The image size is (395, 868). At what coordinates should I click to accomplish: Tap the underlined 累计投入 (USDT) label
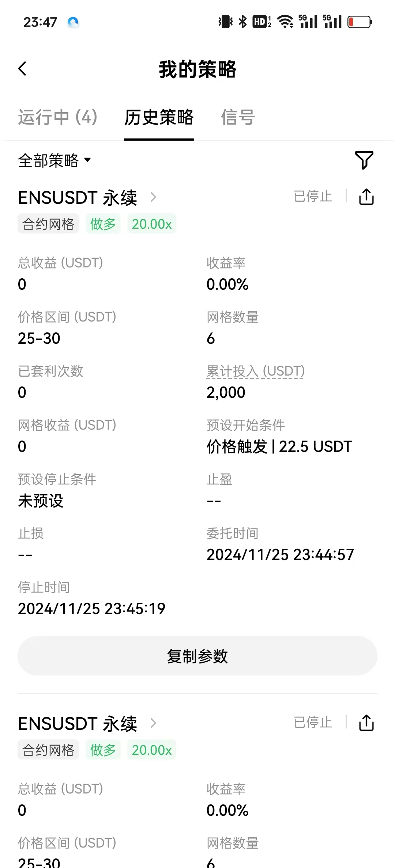pyautogui.click(x=255, y=371)
